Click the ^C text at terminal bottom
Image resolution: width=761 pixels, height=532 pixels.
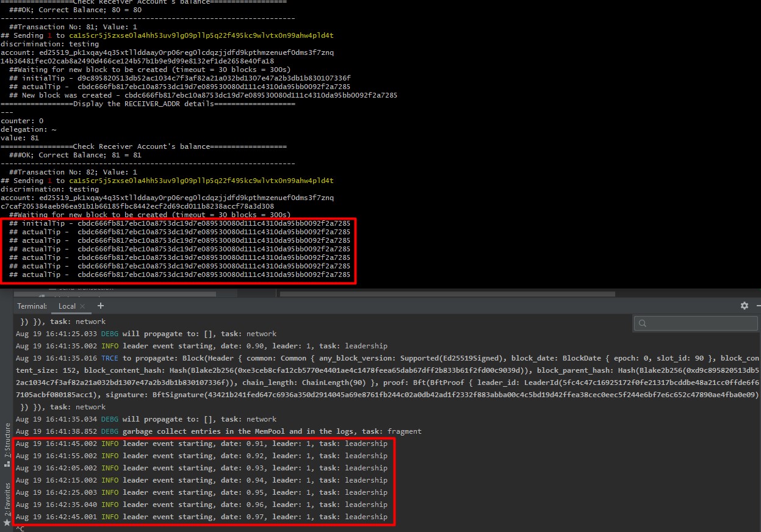[x=20, y=528]
